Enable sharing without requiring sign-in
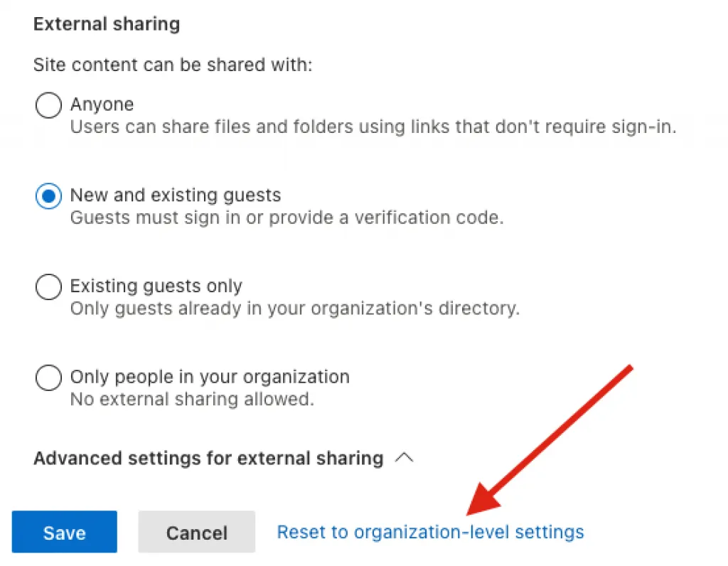 [48, 105]
